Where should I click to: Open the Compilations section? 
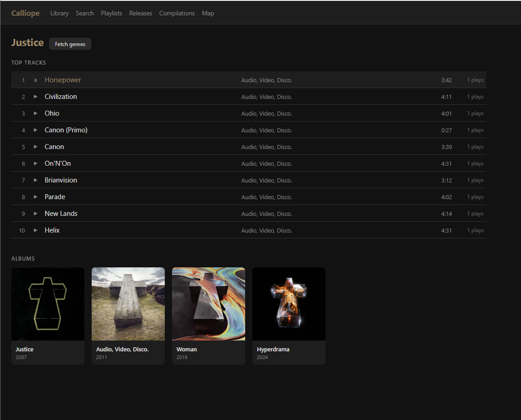tap(177, 13)
